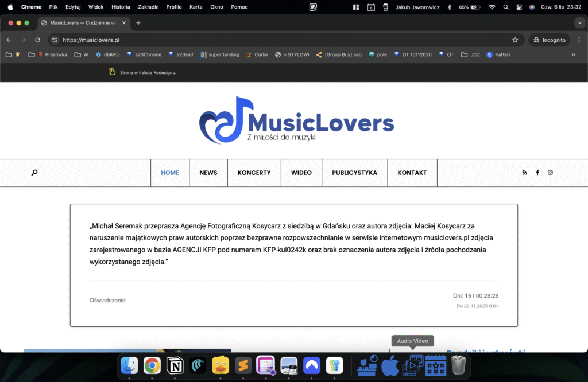
Task: Open a new browser tab
Action: (138, 23)
